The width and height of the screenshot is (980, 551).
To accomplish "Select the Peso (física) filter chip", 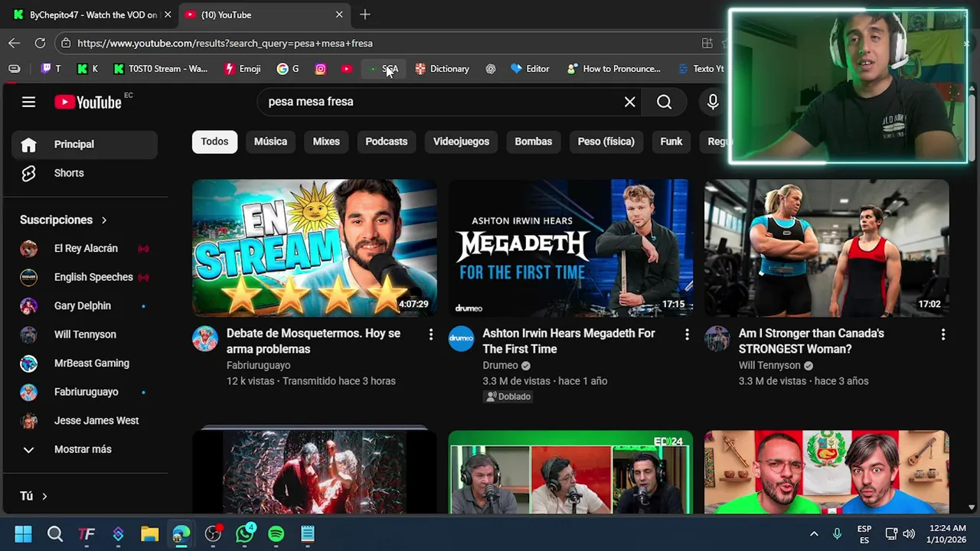I will (x=606, y=142).
